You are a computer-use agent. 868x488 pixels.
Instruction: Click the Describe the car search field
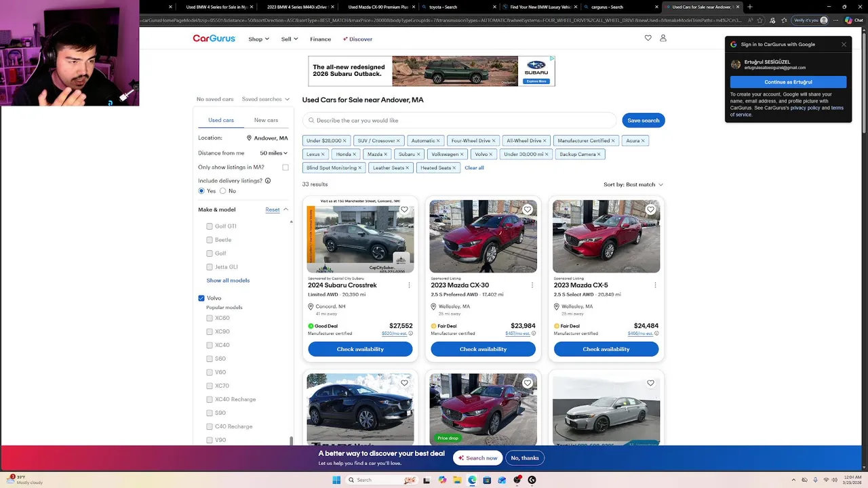tap(460, 120)
